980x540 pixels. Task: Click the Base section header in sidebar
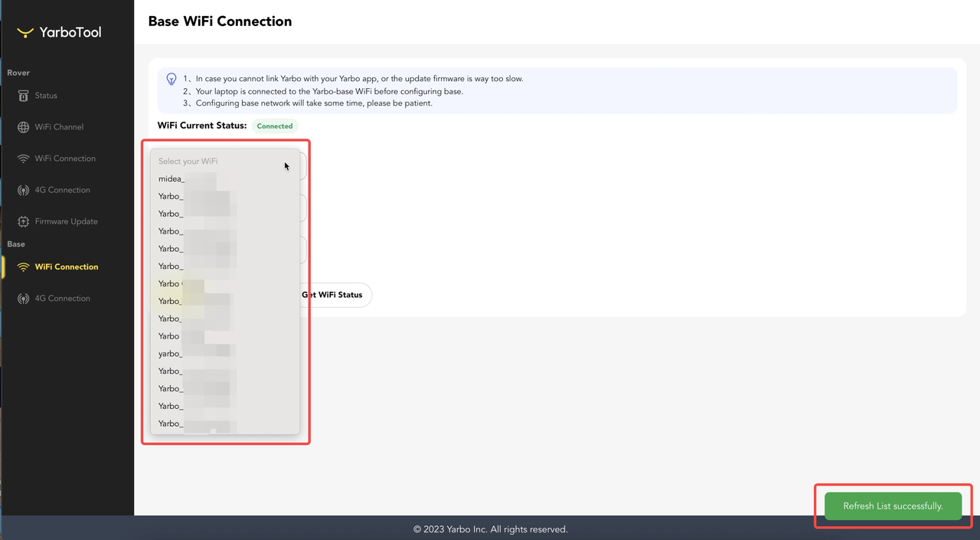pos(16,244)
